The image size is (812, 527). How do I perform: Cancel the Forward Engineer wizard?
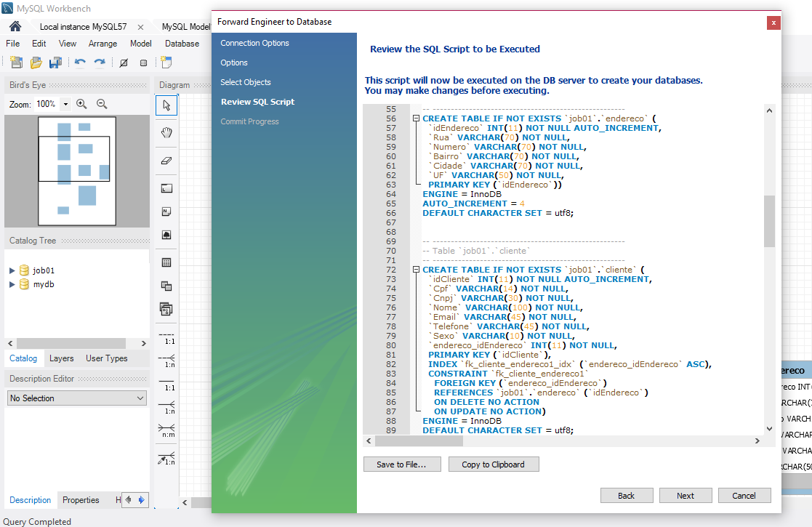point(744,496)
